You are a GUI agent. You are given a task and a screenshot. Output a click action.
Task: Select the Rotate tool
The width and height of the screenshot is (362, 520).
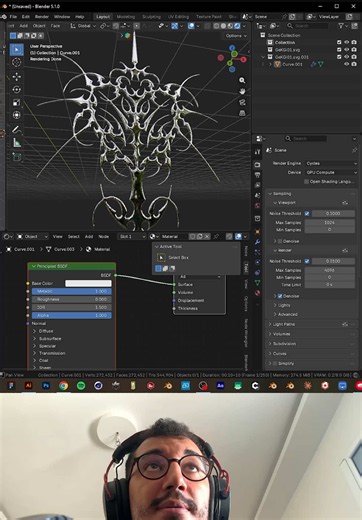16,89
